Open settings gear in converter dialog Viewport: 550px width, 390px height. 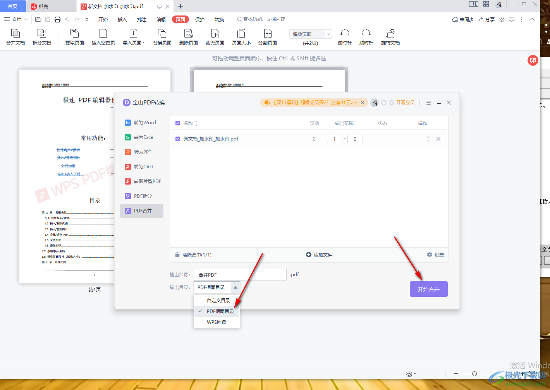tap(429, 254)
